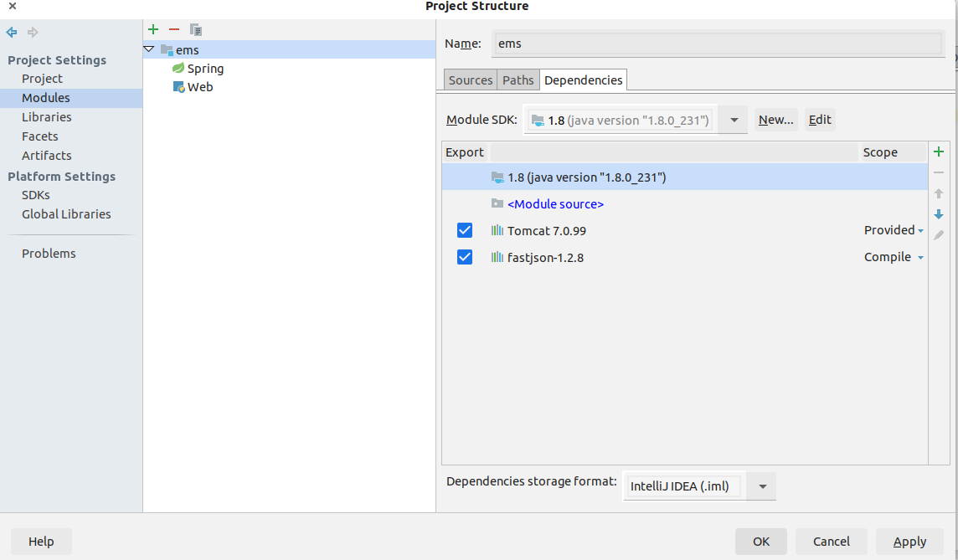The width and height of the screenshot is (958, 560).
Task: Open the Provided scope dropdown for Tomcat
Action: pos(920,231)
